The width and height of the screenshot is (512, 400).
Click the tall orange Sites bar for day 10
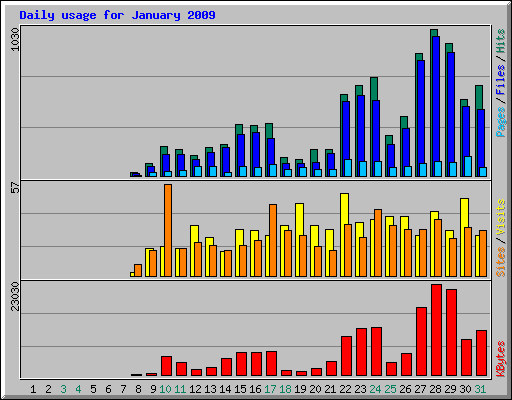pyautogui.click(x=168, y=230)
